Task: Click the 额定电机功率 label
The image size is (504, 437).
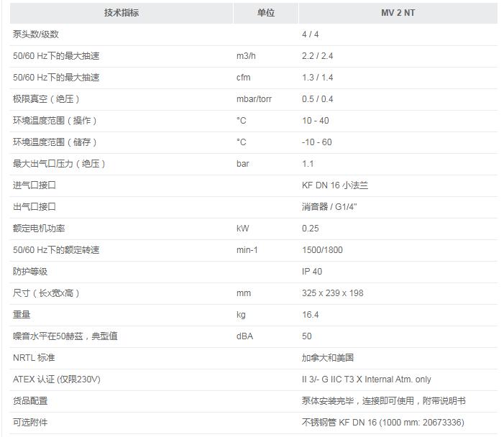Action: (x=39, y=228)
